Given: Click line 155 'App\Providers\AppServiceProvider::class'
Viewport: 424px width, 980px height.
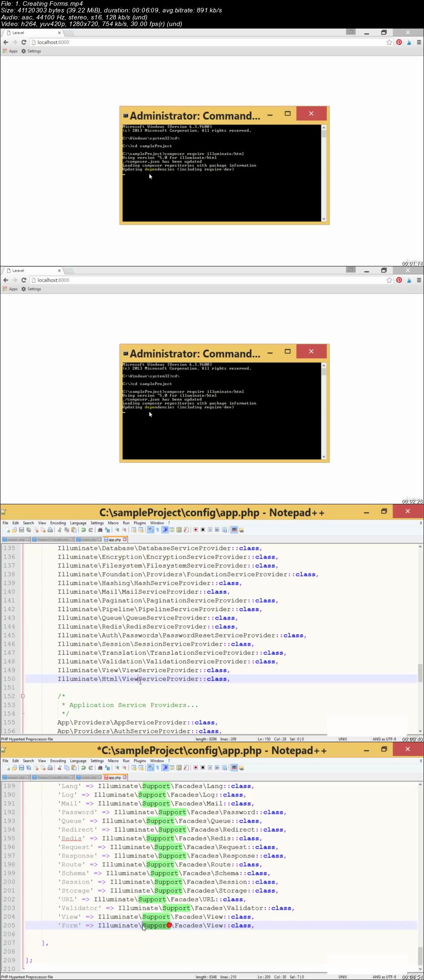Looking at the screenshot, I should point(137,722).
